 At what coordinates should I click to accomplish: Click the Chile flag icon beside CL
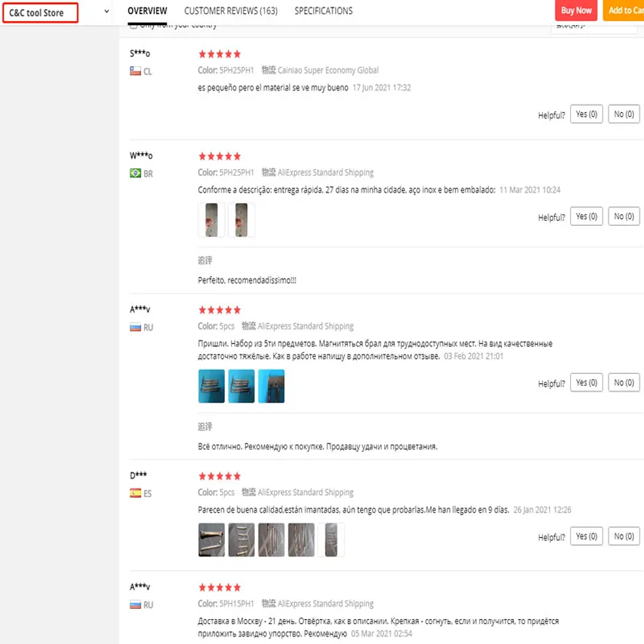135,71
